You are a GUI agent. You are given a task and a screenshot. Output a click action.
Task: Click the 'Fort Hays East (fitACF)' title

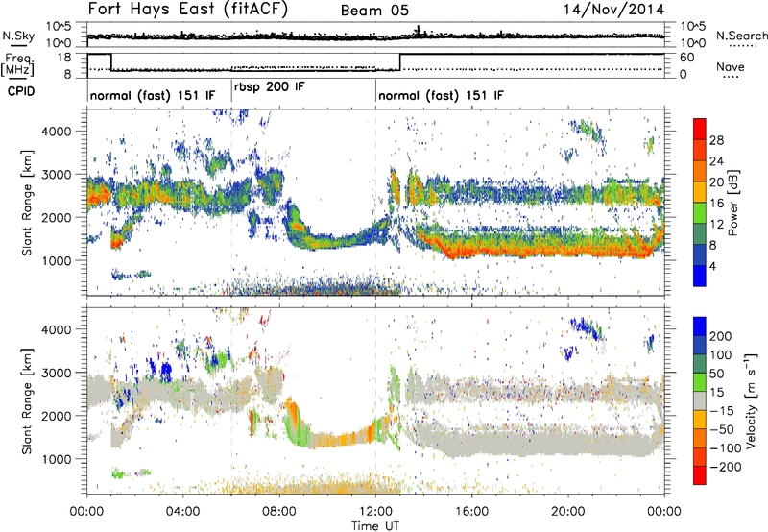pyautogui.click(x=187, y=10)
